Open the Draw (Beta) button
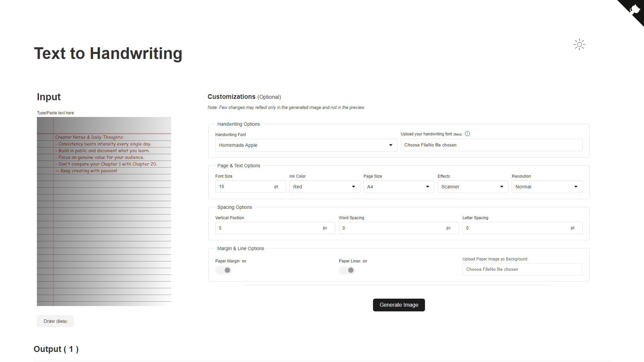Screen dimensions: 644x362 coord(55,321)
